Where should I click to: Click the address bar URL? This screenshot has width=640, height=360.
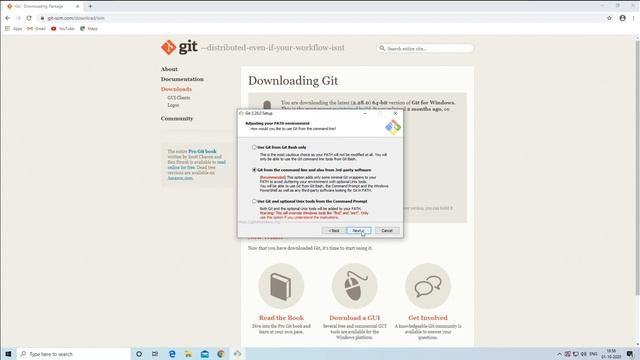pos(76,18)
